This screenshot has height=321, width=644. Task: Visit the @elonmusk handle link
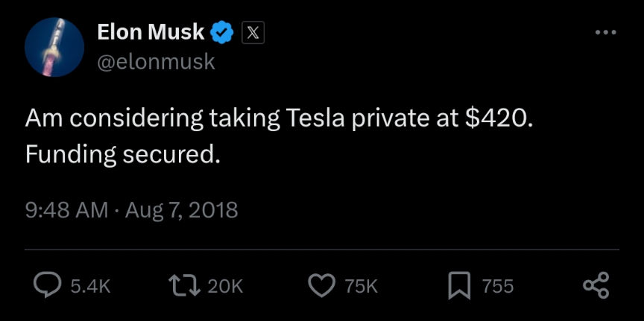pos(156,62)
